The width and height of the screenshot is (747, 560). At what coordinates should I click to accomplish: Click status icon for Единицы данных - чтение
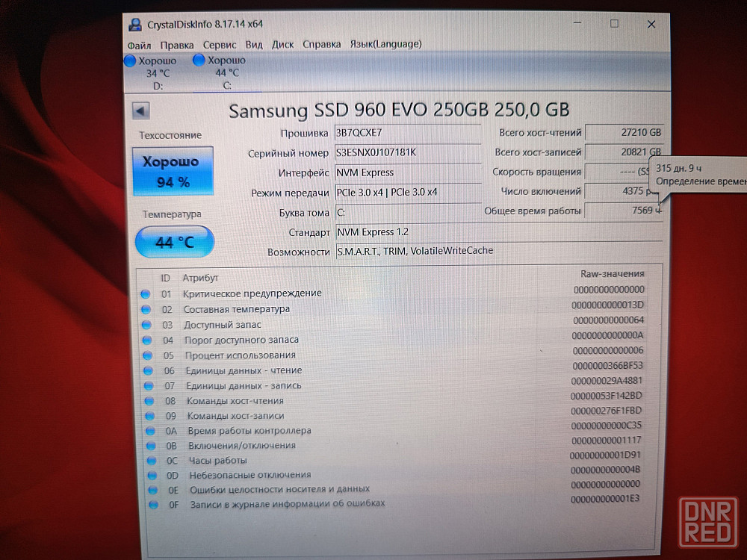coord(148,371)
